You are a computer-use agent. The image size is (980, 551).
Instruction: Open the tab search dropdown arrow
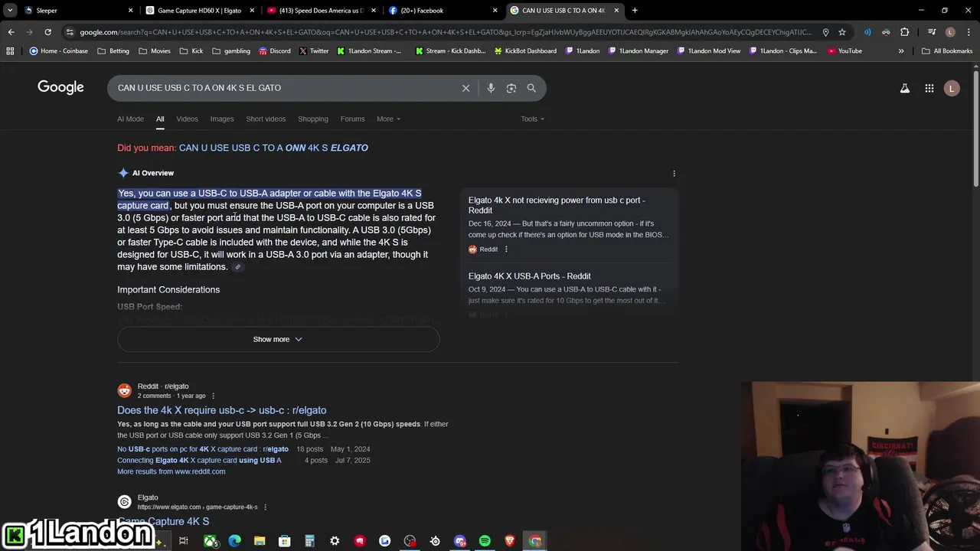(x=10, y=11)
